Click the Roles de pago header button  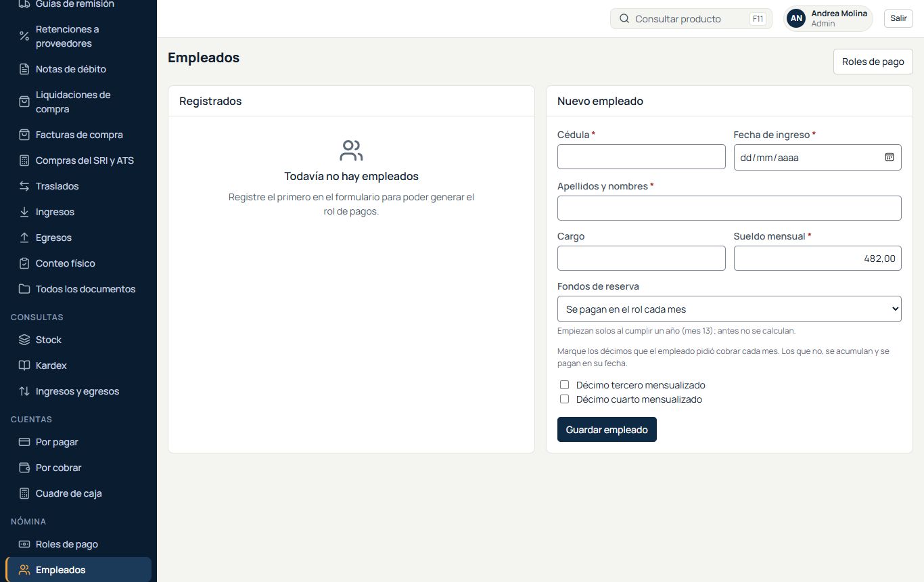click(x=873, y=62)
